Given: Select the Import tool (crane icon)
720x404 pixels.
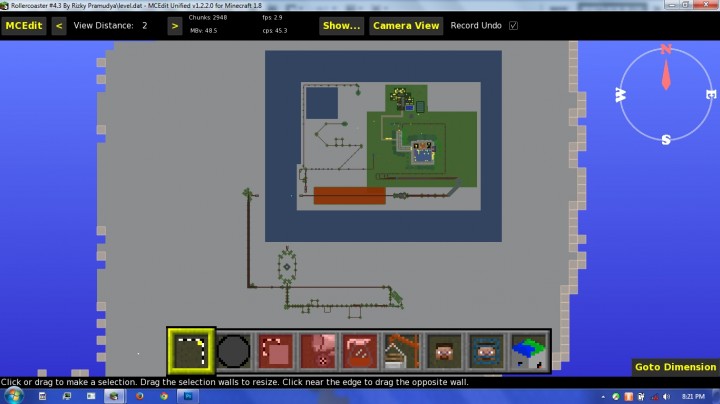Looking at the screenshot, I should tap(402, 352).
